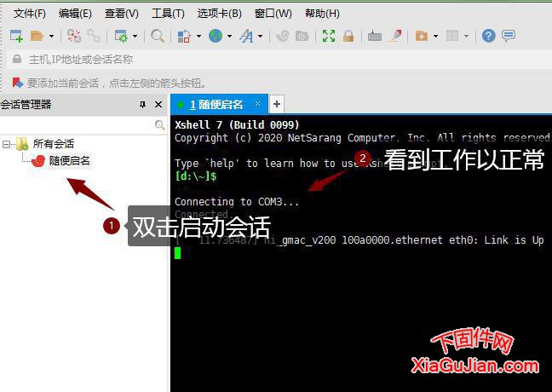The width and height of the screenshot is (552, 392).
Task: Click the color scheme squares icon
Action: [184, 36]
